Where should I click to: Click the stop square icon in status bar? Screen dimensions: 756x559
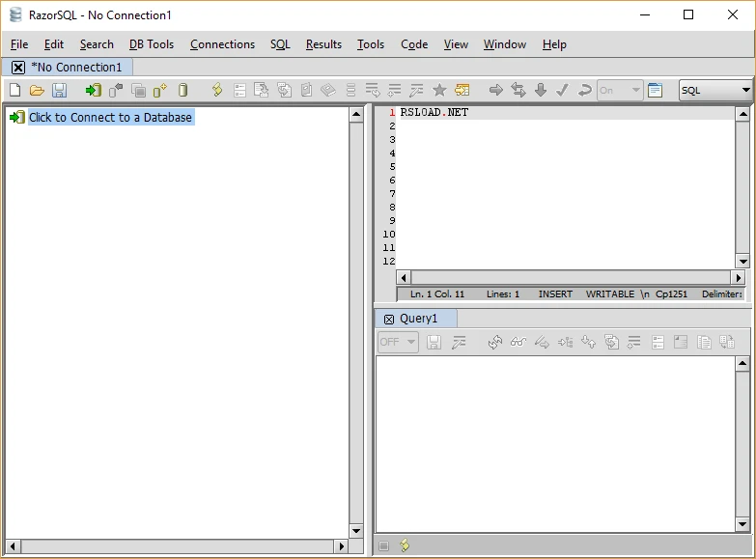[383, 546]
